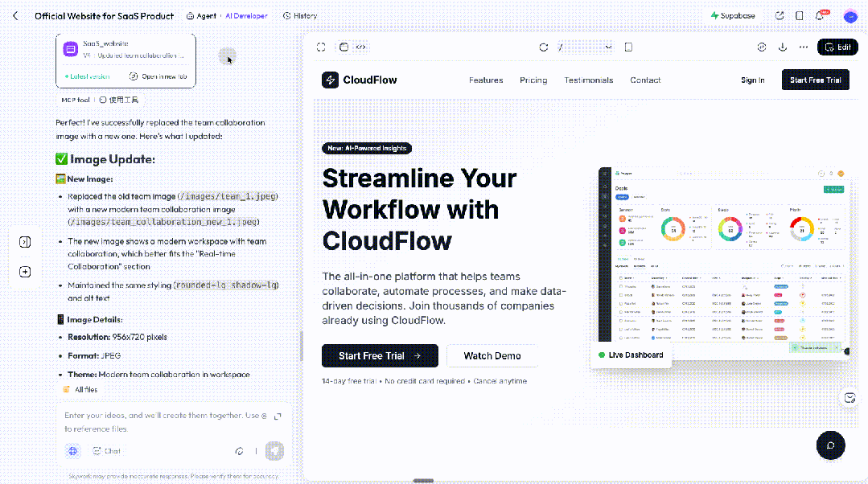Image resolution: width=868 pixels, height=484 pixels.
Task: Click header Start Free Trial button
Action: pos(816,80)
